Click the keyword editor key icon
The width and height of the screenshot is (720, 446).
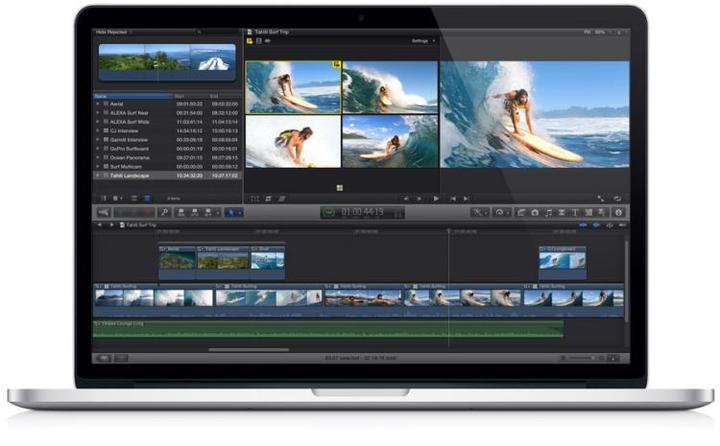[x=164, y=212]
